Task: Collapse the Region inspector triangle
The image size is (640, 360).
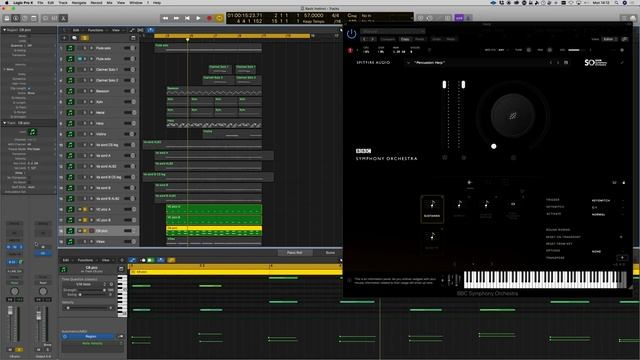Action: tap(4, 30)
